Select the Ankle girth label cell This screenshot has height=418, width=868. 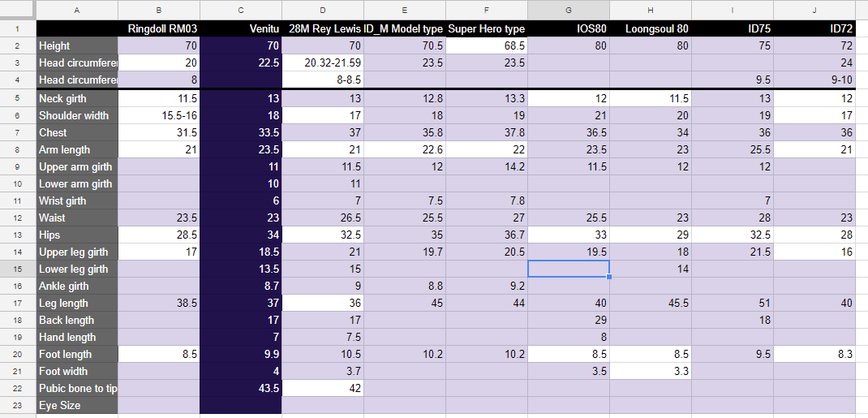click(77, 287)
